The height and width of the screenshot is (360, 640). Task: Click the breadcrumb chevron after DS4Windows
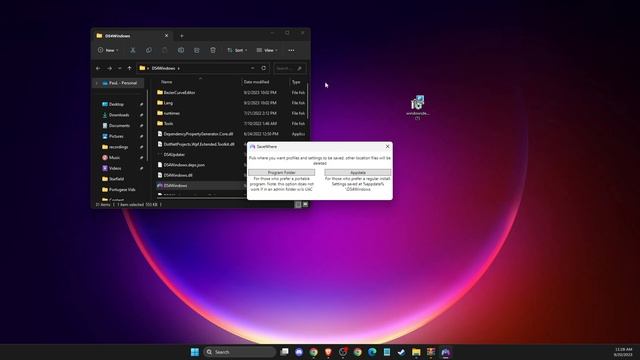(x=178, y=68)
